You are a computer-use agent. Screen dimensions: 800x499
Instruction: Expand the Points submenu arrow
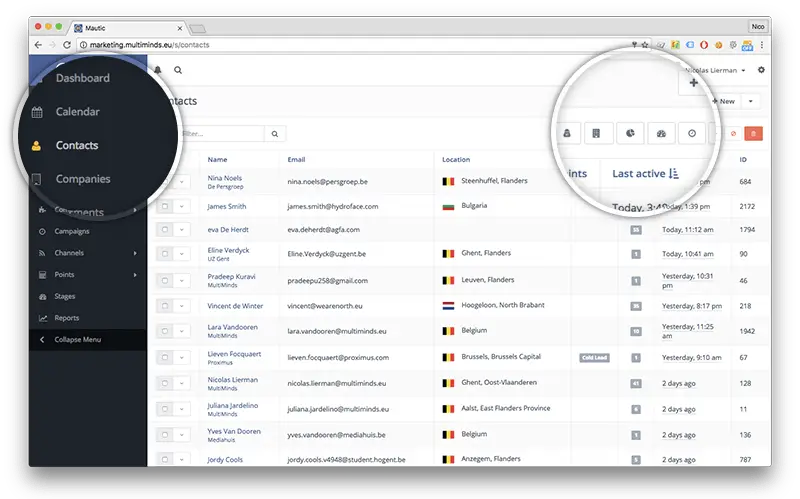tap(135, 275)
